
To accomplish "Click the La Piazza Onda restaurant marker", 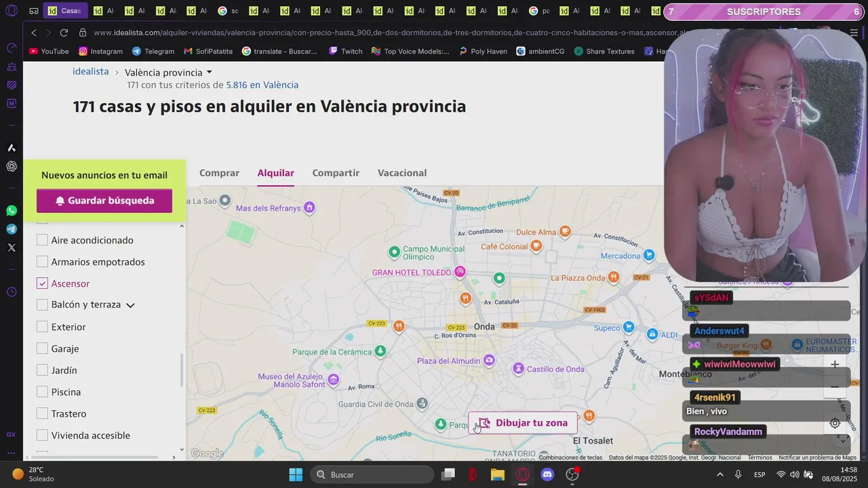I will [x=614, y=277].
